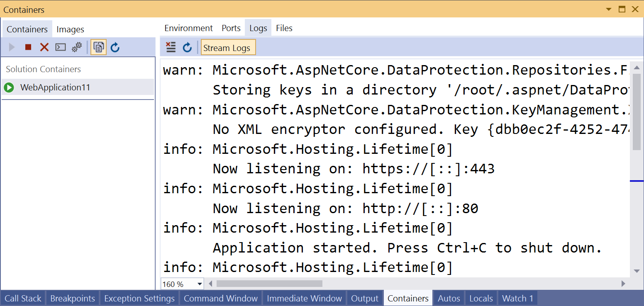The height and width of the screenshot is (306, 644).
Task: Open the zoom level dropdown showing 160%
Action: [x=199, y=284]
